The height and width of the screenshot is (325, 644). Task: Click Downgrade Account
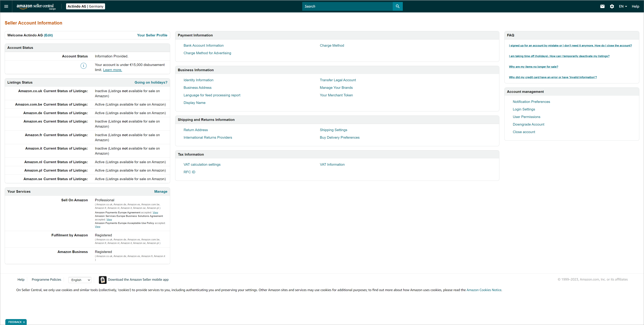(529, 124)
